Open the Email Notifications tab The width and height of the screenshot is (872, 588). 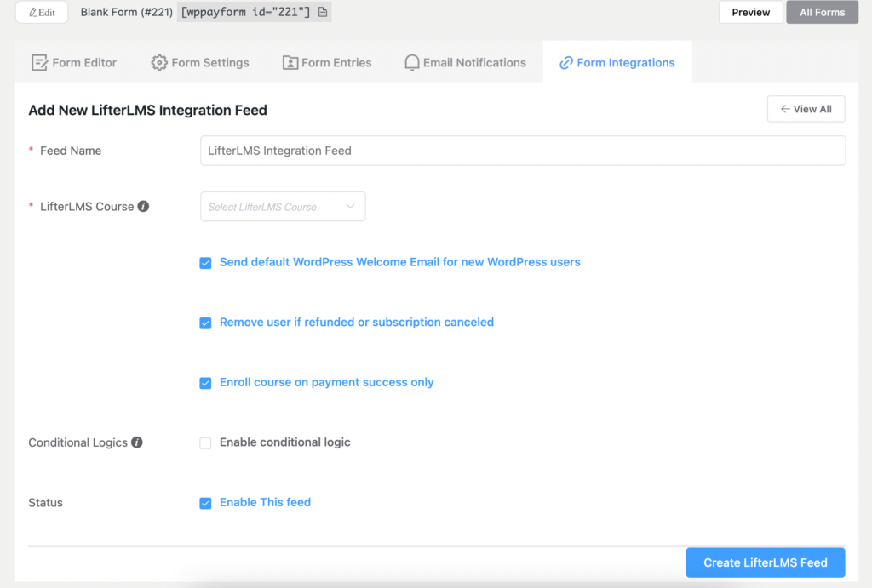(x=465, y=63)
